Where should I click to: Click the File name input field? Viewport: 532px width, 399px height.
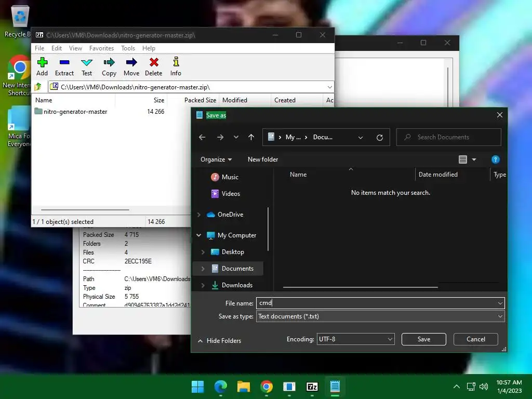pos(380,303)
